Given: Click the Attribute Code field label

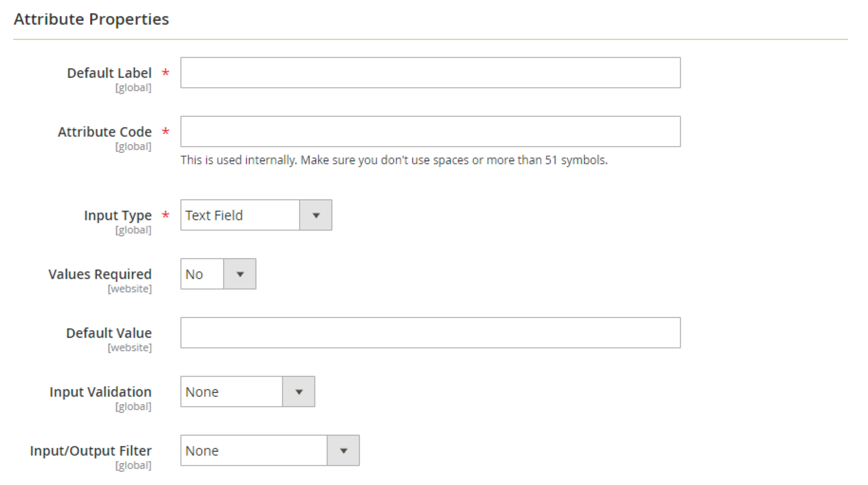Looking at the screenshot, I should (x=104, y=132).
